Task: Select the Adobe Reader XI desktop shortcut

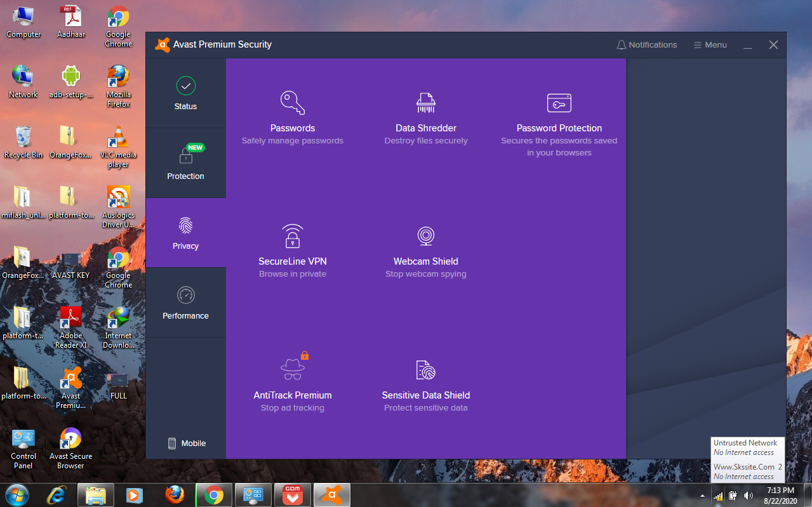Action: pos(71,327)
